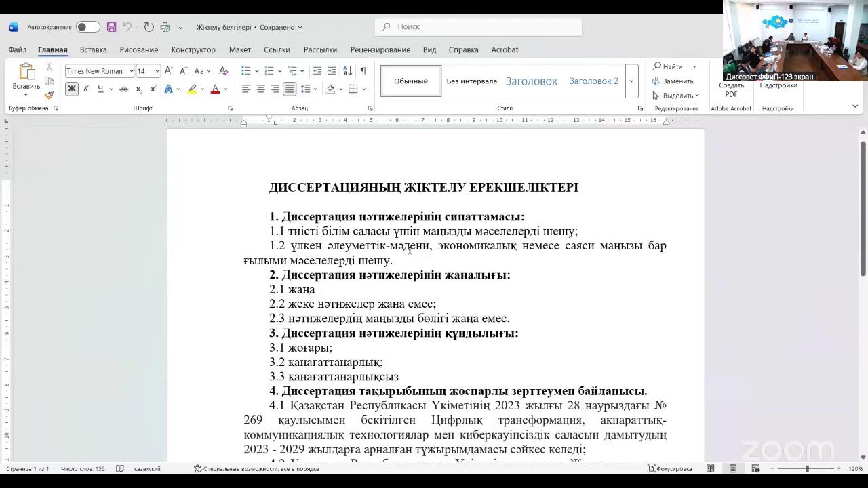Click the Sort А-Я icon
The height and width of the screenshot is (488, 868).
pyautogui.click(x=347, y=71)
